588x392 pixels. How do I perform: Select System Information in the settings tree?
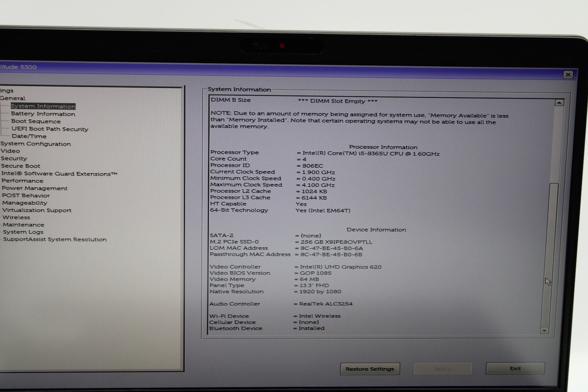pyautogui.click(x=43, y=106)
